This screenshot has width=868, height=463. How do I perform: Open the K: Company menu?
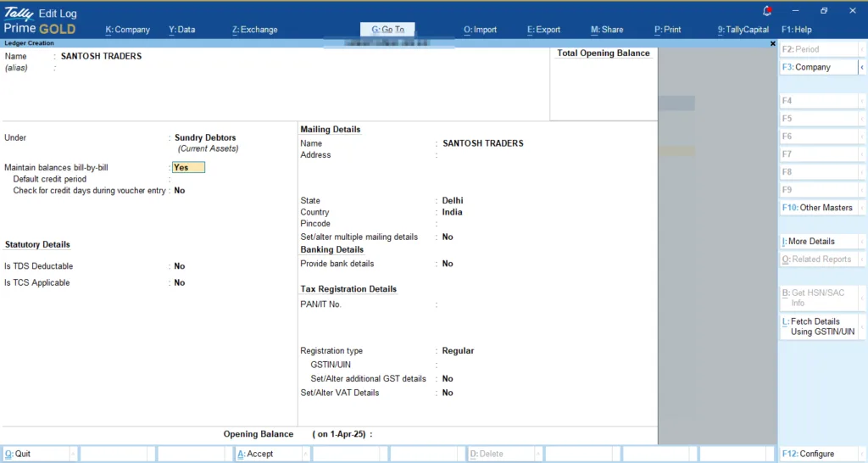pyautogui.click(x=127, y=30)
